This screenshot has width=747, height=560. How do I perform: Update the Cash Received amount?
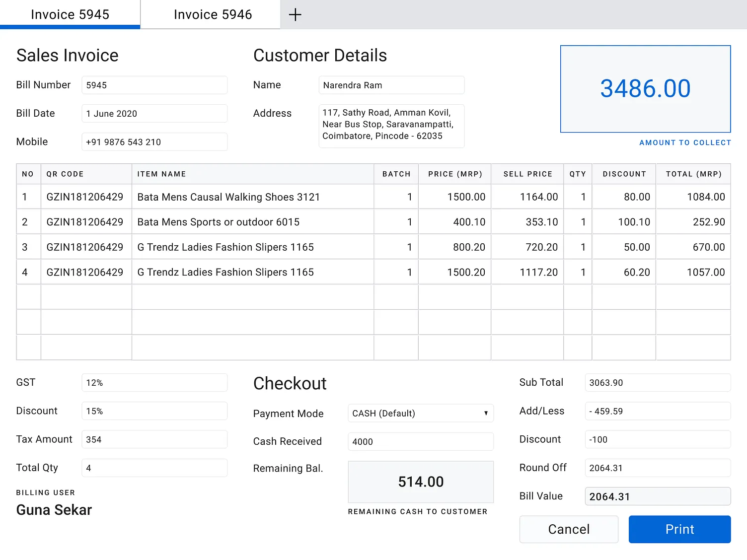pos(420,441)
